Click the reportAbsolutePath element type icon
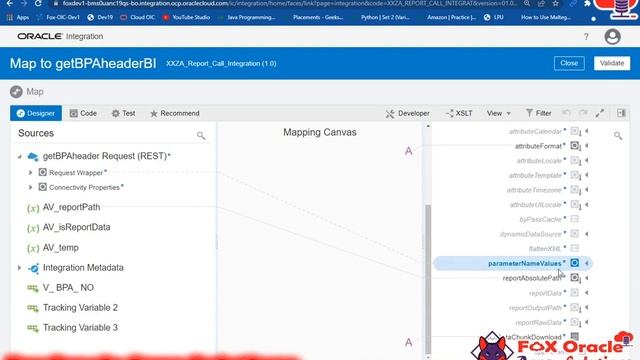Image resolution: width=640 pixels, height=360 pixels. point(575,278)
